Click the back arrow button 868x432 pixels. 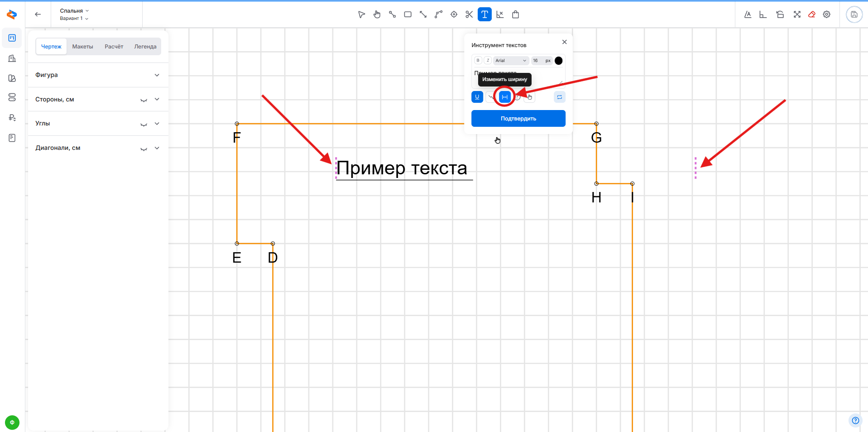[x=38, y=14]
